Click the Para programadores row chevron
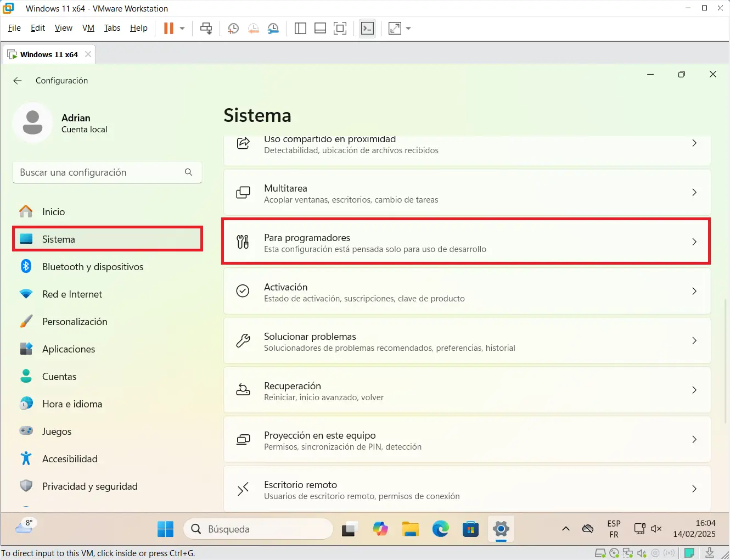 [x=694, y=242]
